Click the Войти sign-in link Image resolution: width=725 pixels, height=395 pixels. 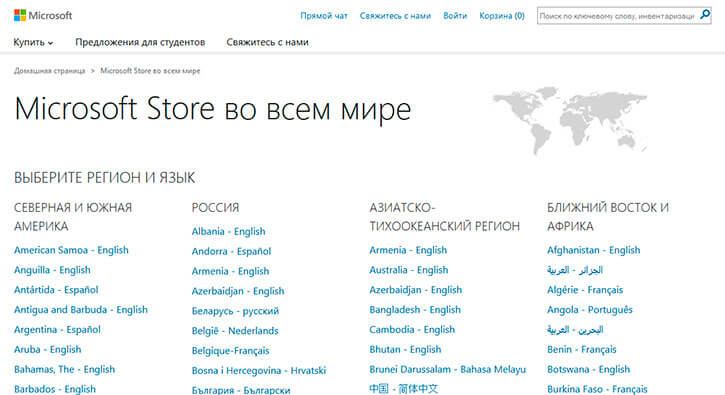[455, 16]
